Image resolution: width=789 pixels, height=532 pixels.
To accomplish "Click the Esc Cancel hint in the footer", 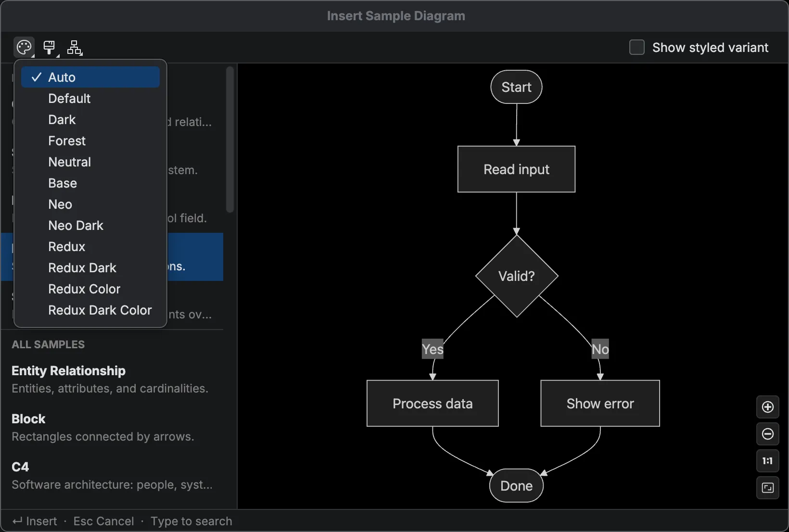I will pyautogui.click(x=103, y=521).
